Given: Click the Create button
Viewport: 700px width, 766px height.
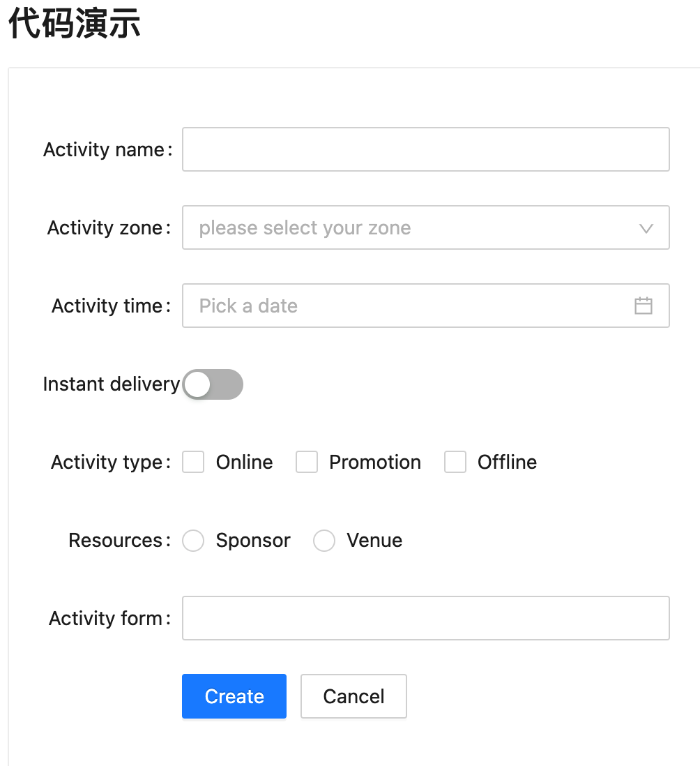Looking at the screenshot, I should [234, 696].
